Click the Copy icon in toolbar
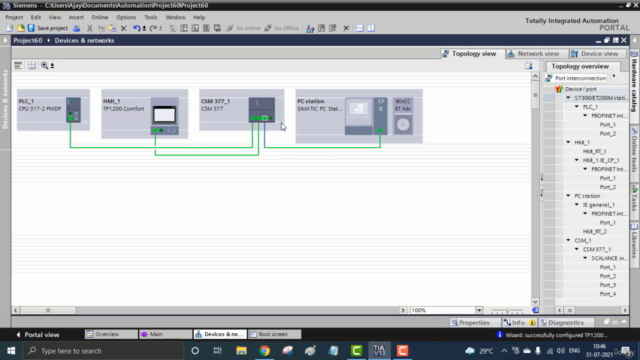The image size is (640, 360). point(101,28)
